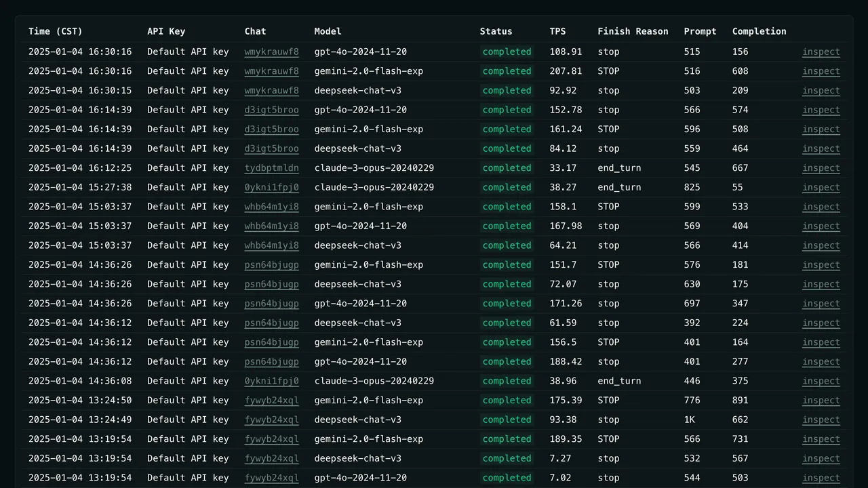Open chat d3igt5broo in the gpt-4o 16:14:39 row
Screen dimensions: 868x488
coord(271,110)
